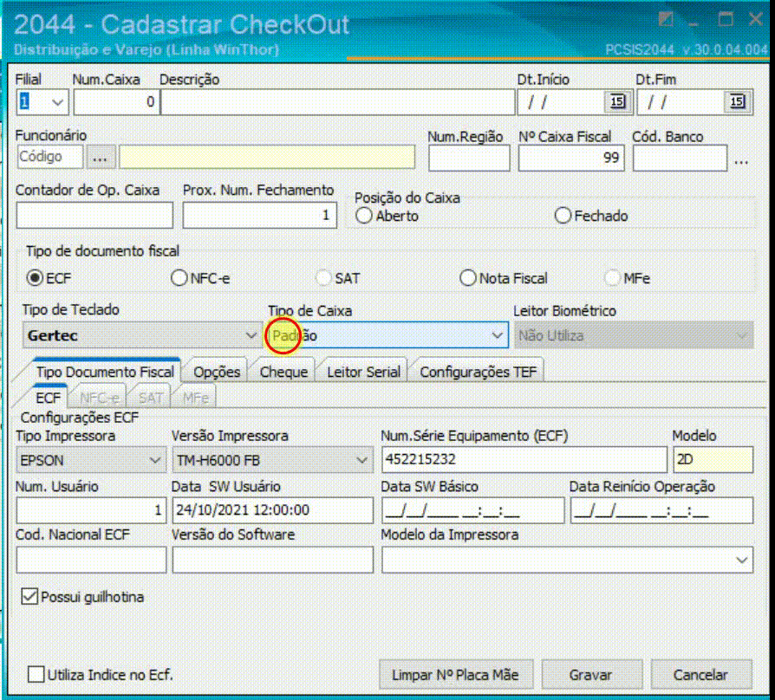Focus the Num. Usuário field
The height and width of the screenshot is (700, 775).
coord(91,510)
